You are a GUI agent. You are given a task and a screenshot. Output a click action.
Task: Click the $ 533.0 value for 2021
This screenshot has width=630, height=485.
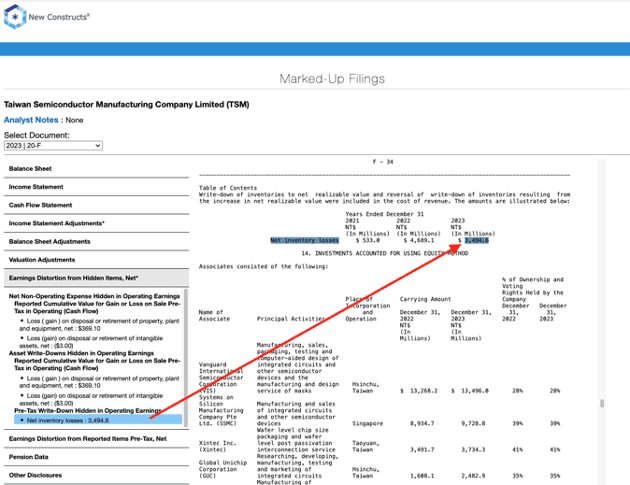pyautogui.click(x=368, y=240)
